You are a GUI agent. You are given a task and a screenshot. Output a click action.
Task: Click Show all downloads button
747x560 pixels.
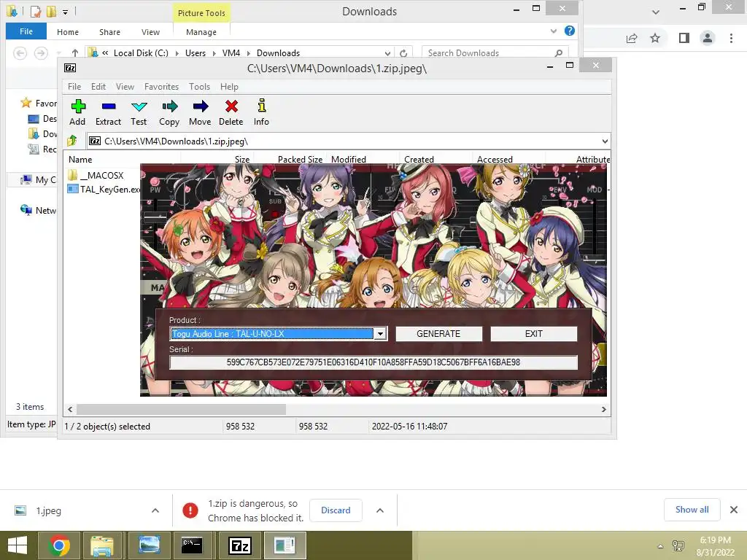pyautogui.click(x=692, y=510)
